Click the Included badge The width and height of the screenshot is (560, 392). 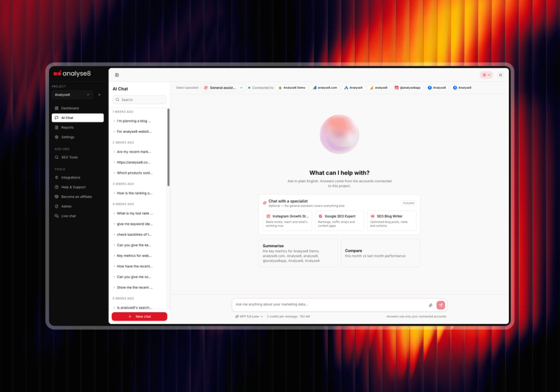coord(408,203)
